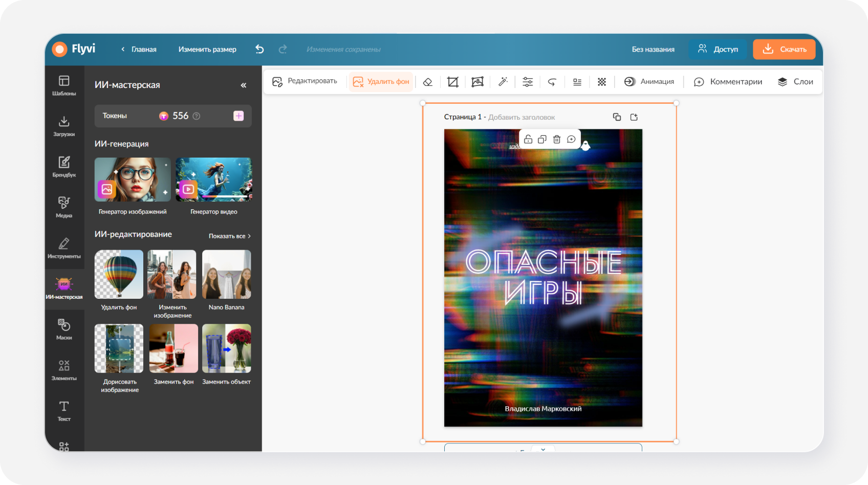Open the magic wand effects tool
The height and width of the screenshot is (485, 868).
503,82
